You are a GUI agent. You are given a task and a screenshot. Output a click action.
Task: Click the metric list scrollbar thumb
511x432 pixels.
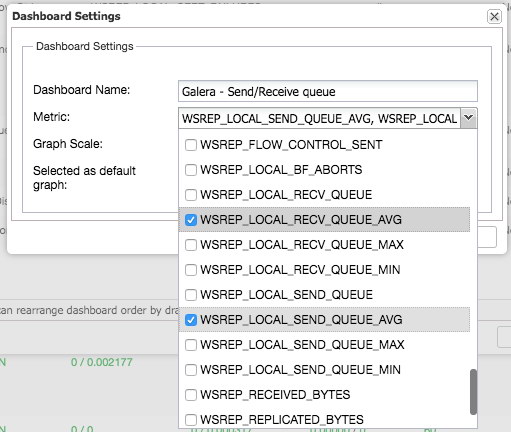point(473,392)
